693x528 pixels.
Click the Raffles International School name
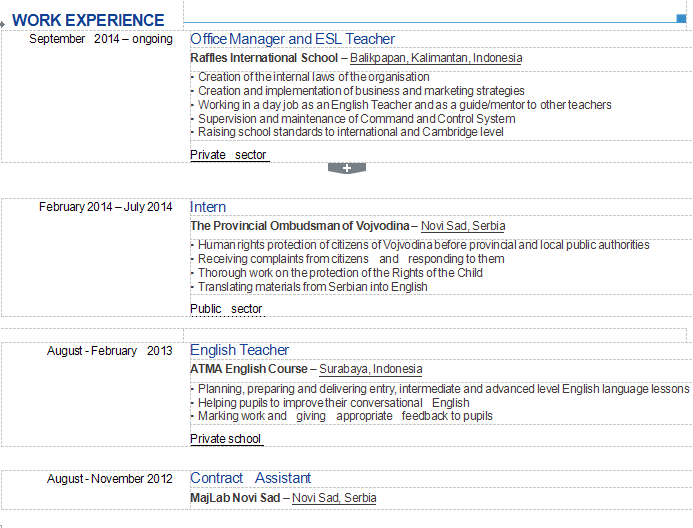pyautogui.click(x=264, y=58)
